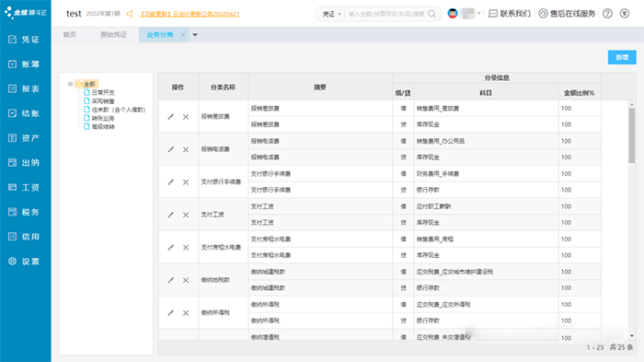Viewport: 644px width, 362px height.
Task: Click the 摘要 column header
Action: 320,88
